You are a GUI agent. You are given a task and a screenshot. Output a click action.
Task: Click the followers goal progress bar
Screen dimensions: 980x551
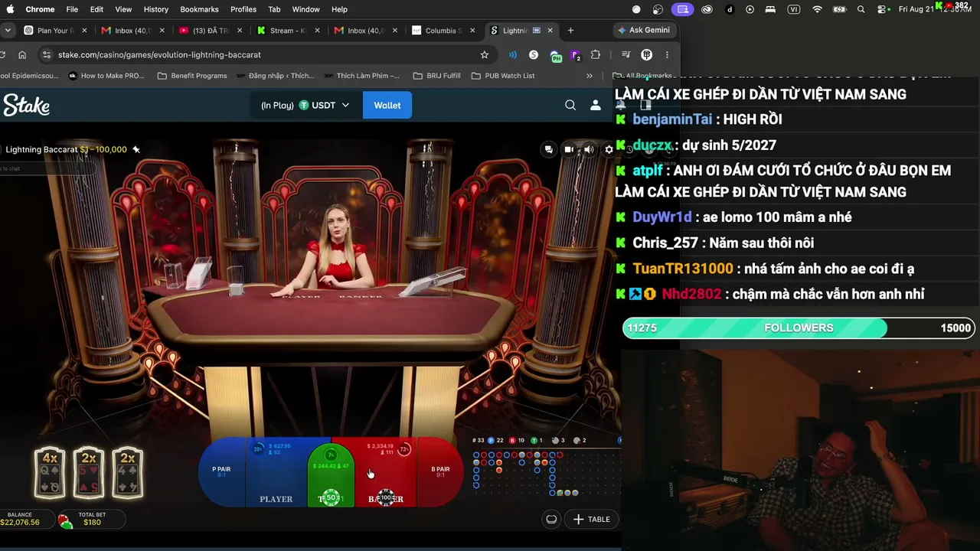pyautogui.click(x=799, y=328)
